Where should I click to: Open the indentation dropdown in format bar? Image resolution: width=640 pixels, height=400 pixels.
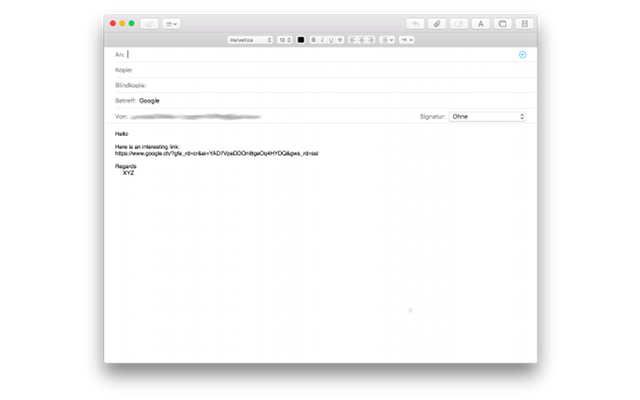coord(407,40)
